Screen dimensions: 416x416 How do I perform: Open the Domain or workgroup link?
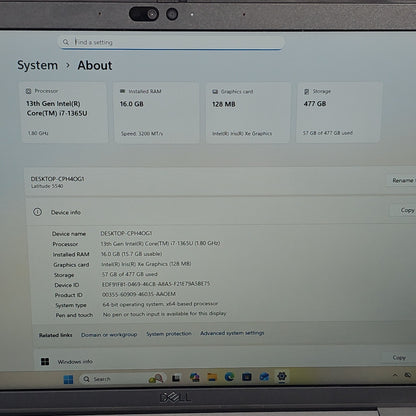pos(109,334)
